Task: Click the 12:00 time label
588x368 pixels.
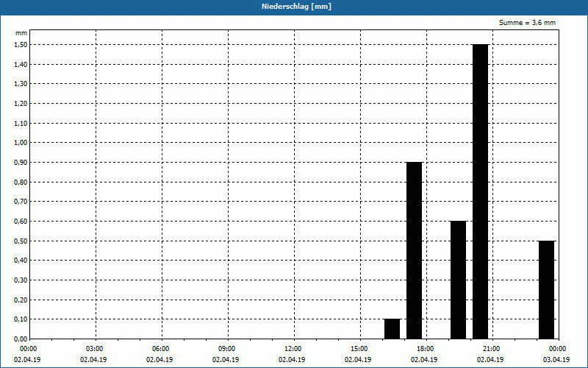Action: tap(295, 349)
